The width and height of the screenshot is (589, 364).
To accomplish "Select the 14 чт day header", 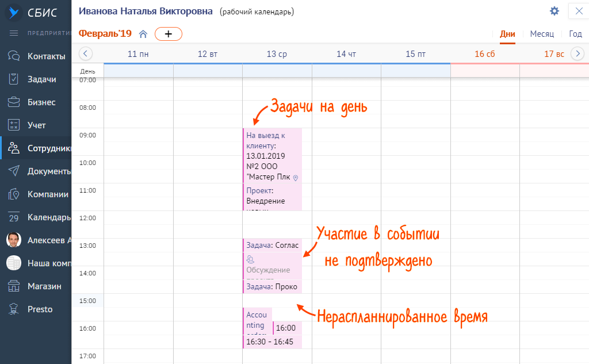I will (x=346, y=54).
